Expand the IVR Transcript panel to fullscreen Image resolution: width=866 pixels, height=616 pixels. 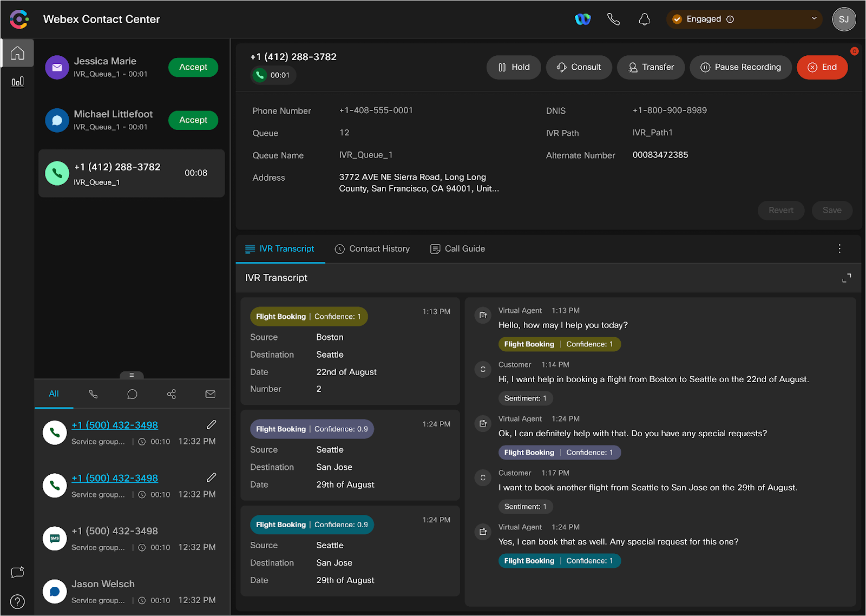point(847,278)
